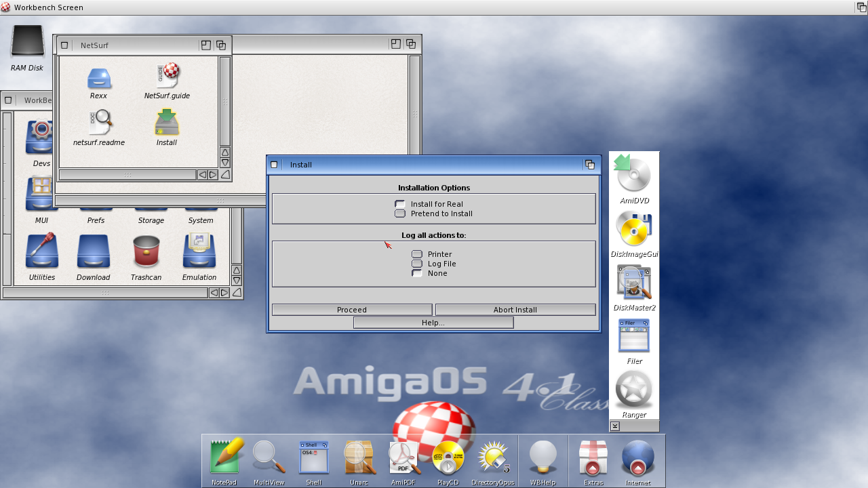Open the Trashcan icon
Image resolution: width=868 pixels, height=488 pixels.
click(x=146, y=251)
